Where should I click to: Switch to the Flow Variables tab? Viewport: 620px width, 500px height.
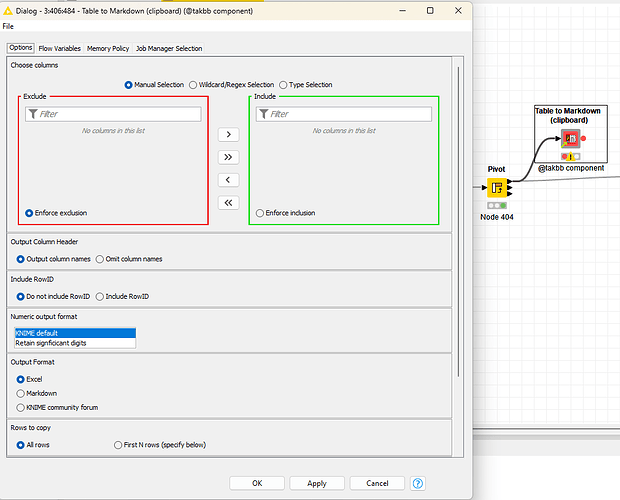tap(59, 48)
